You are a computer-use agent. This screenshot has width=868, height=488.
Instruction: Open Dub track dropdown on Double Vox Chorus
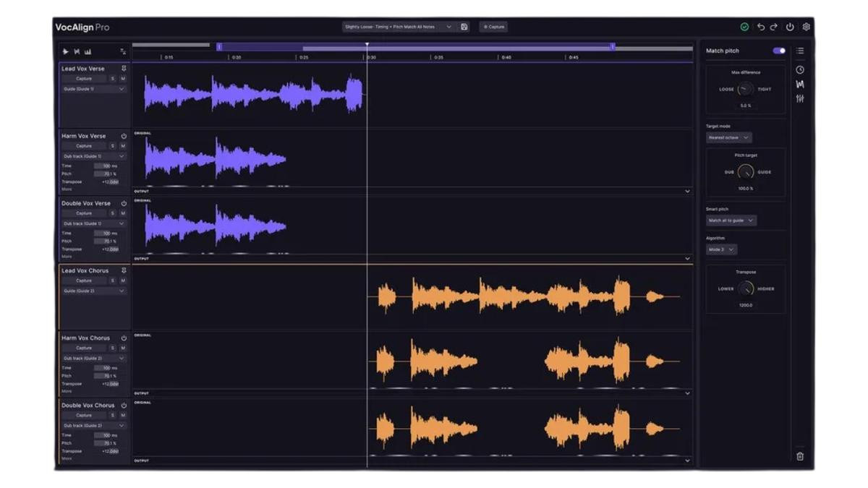coord(94,425)
